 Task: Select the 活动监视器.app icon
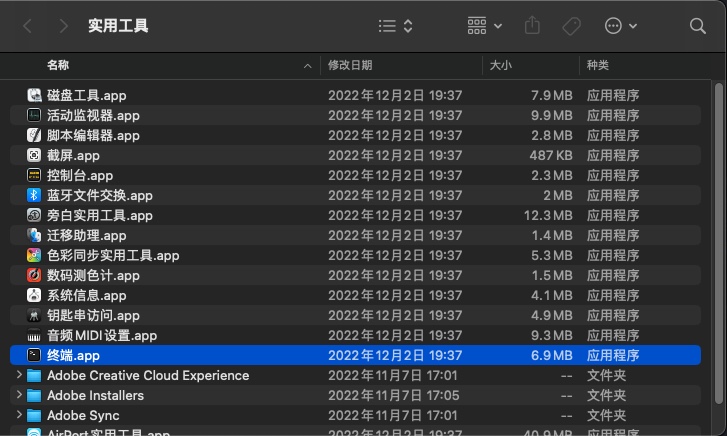coord(34,115)
